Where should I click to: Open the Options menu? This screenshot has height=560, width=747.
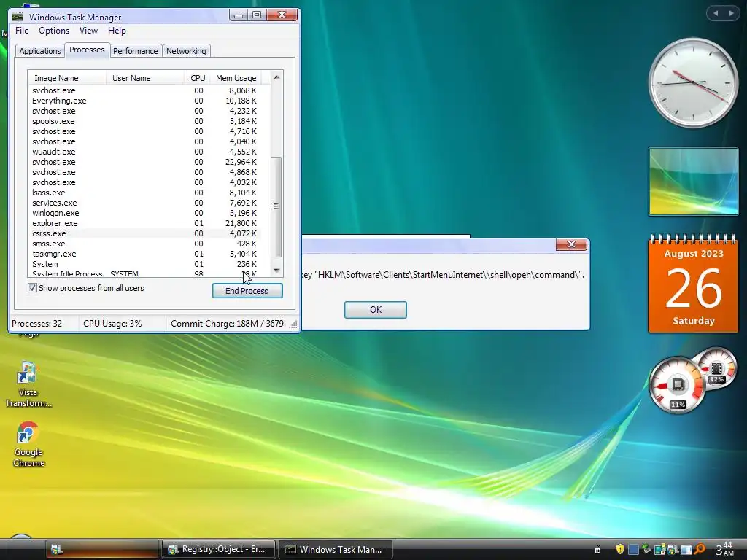coord(54,31)
